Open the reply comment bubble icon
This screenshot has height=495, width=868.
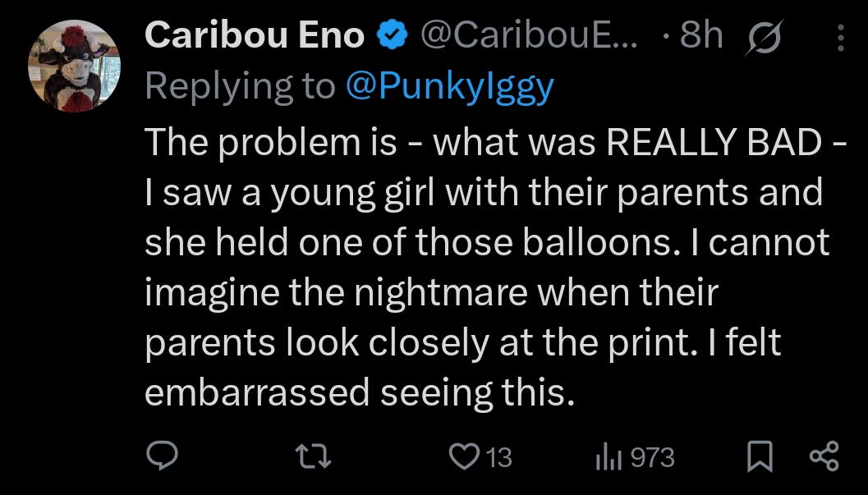(162, 456)
